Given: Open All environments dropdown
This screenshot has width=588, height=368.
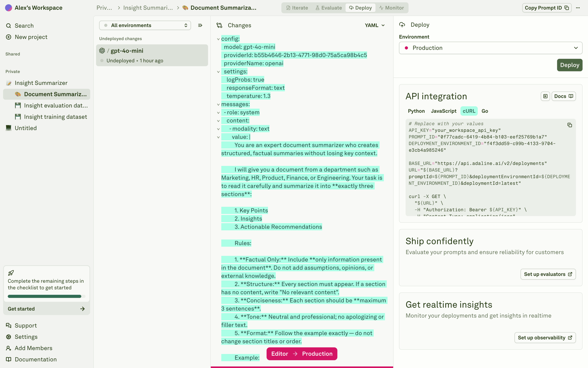Looking at the screenshot, I should pyautogui.click(x=145, y=25).
